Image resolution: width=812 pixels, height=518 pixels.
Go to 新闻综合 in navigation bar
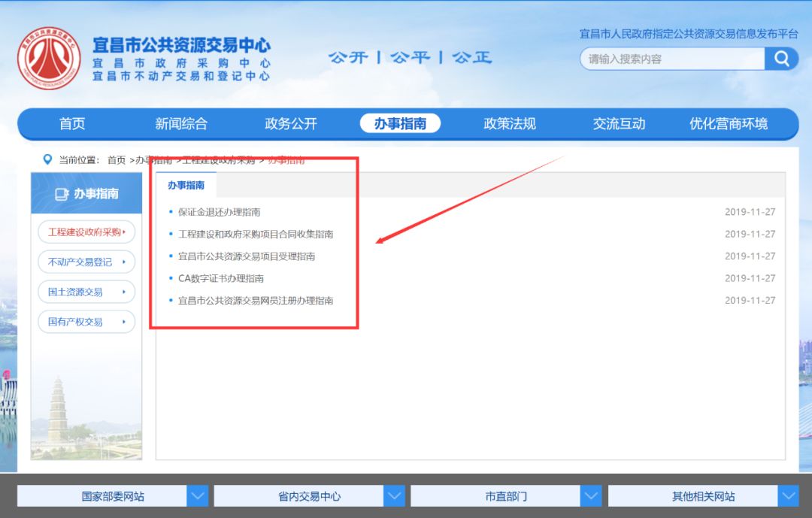pyautogui.click(x=181, y=124)
